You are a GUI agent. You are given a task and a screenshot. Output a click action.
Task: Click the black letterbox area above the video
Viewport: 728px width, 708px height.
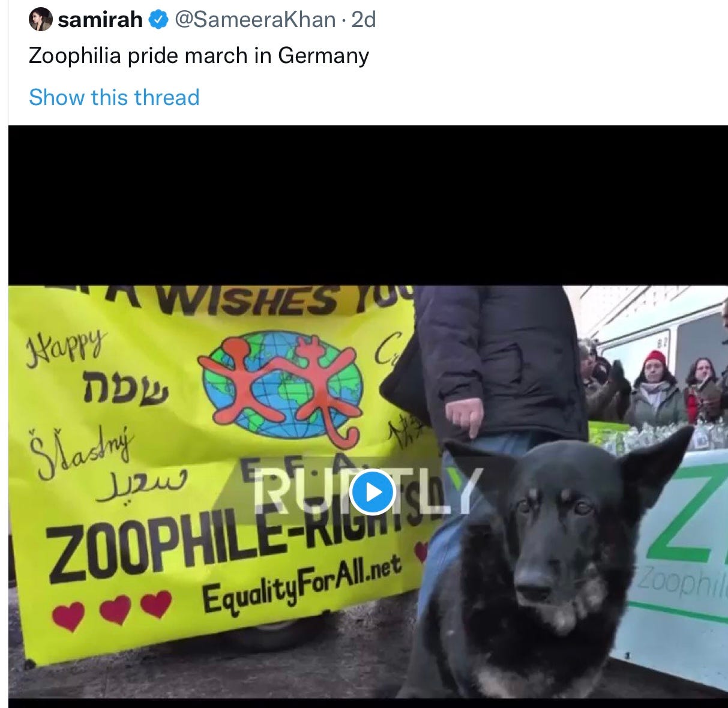(368, 205)
